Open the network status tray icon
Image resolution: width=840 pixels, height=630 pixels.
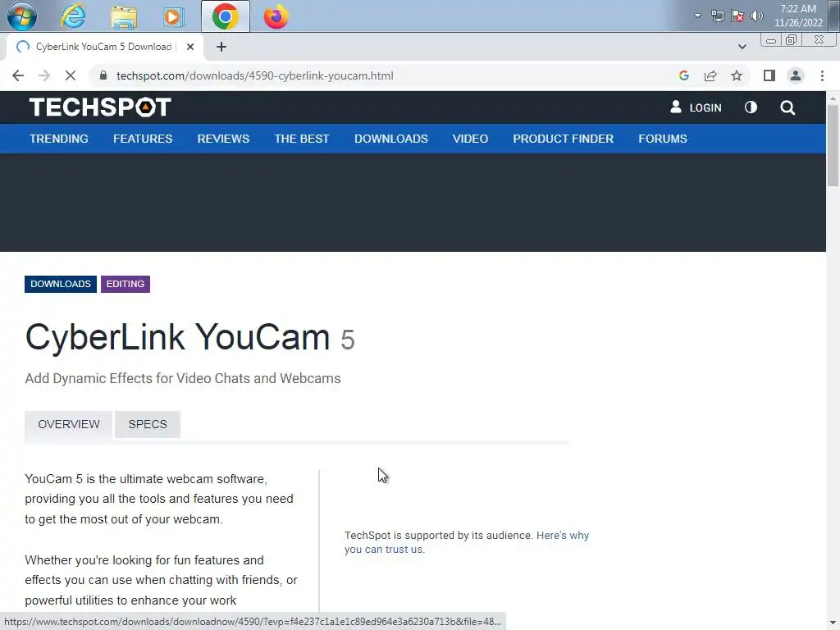tap(717, 16)
